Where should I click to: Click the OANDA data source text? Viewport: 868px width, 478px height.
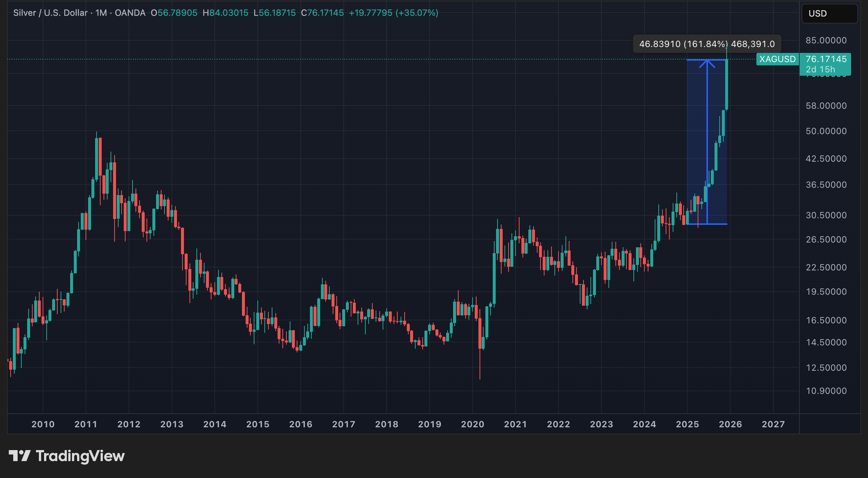click(130, 13)
